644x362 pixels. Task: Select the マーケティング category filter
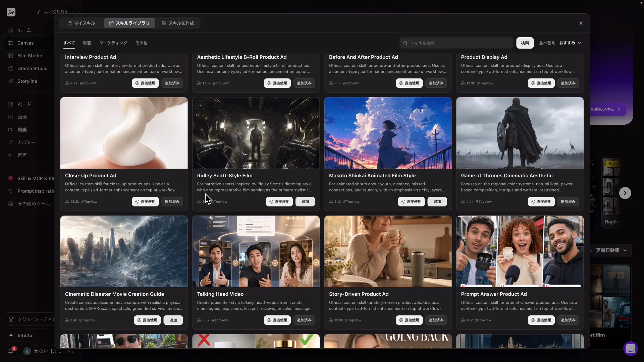point(113,43)
